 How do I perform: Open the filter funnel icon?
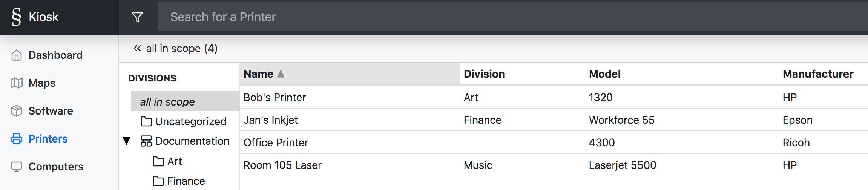[x=137, y=17]
